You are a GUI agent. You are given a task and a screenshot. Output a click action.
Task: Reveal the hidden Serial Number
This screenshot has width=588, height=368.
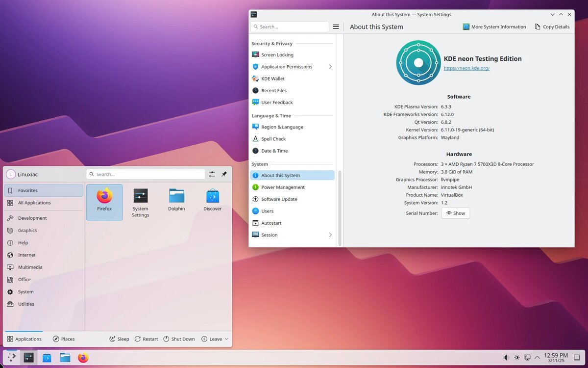[x=455, y=213]
